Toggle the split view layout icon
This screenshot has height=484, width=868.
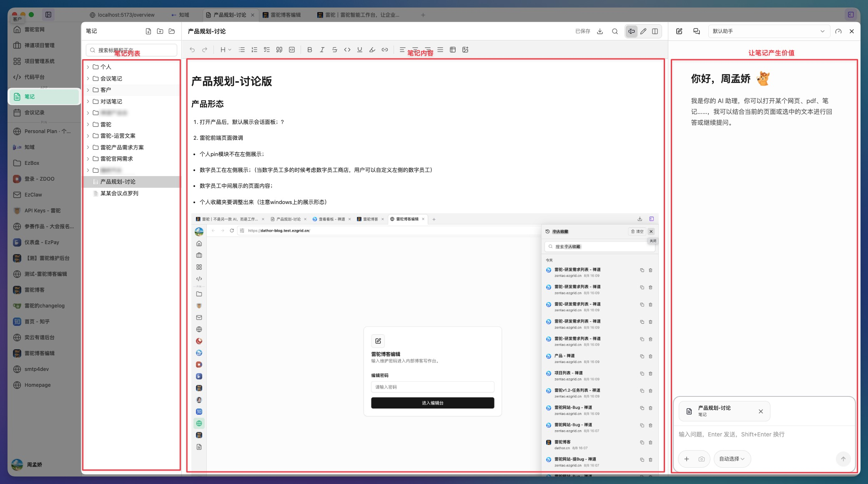(x=655, y=31)
